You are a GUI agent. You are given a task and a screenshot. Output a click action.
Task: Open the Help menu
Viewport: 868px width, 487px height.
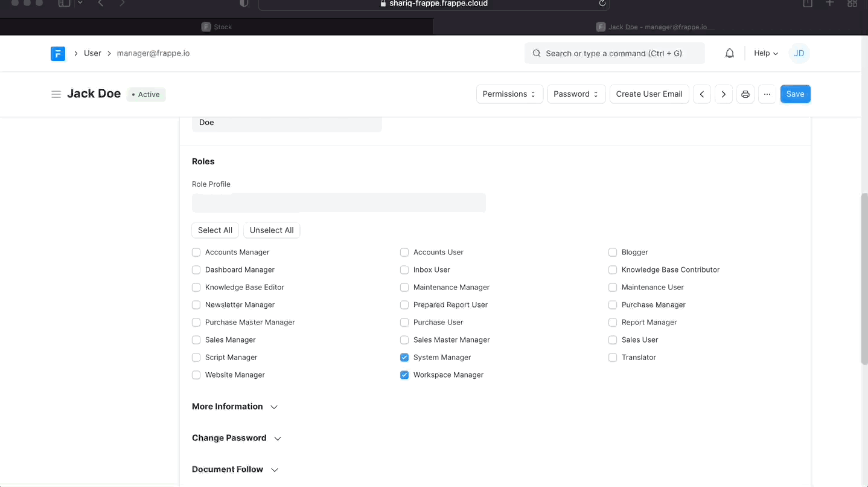[x=766, y=54]
